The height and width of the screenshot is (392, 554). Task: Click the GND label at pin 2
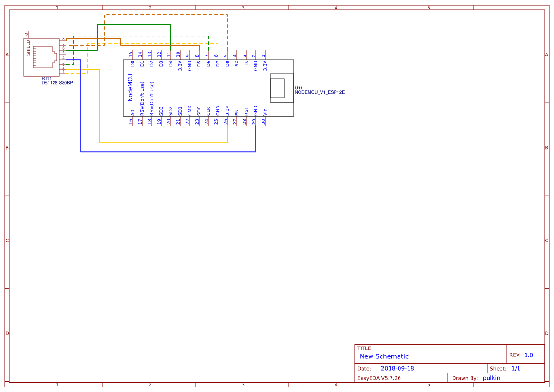(x=256, y=66)
